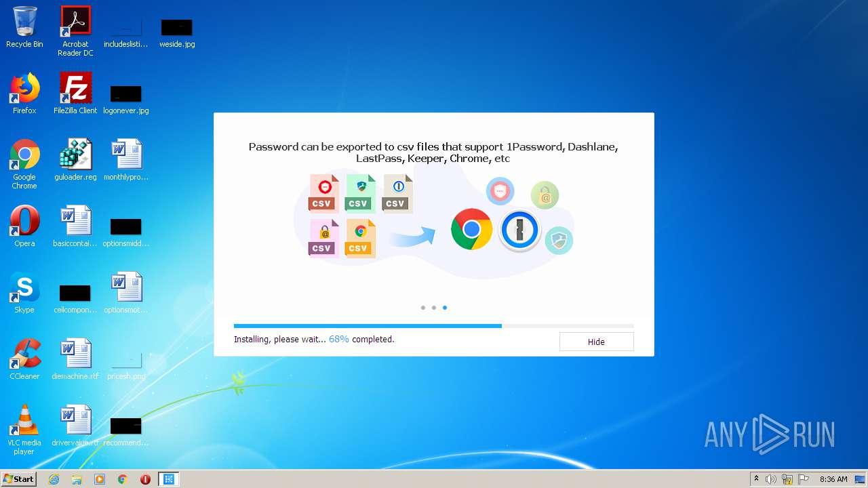Select the FileZilla Client desktop shortcut

[x=75, y=94]
